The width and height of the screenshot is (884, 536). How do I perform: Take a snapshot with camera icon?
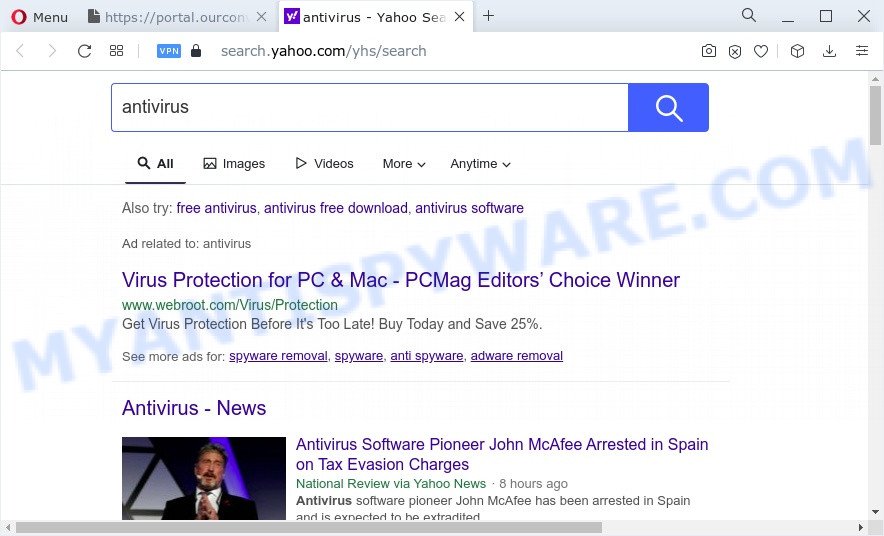pos(709,51)
